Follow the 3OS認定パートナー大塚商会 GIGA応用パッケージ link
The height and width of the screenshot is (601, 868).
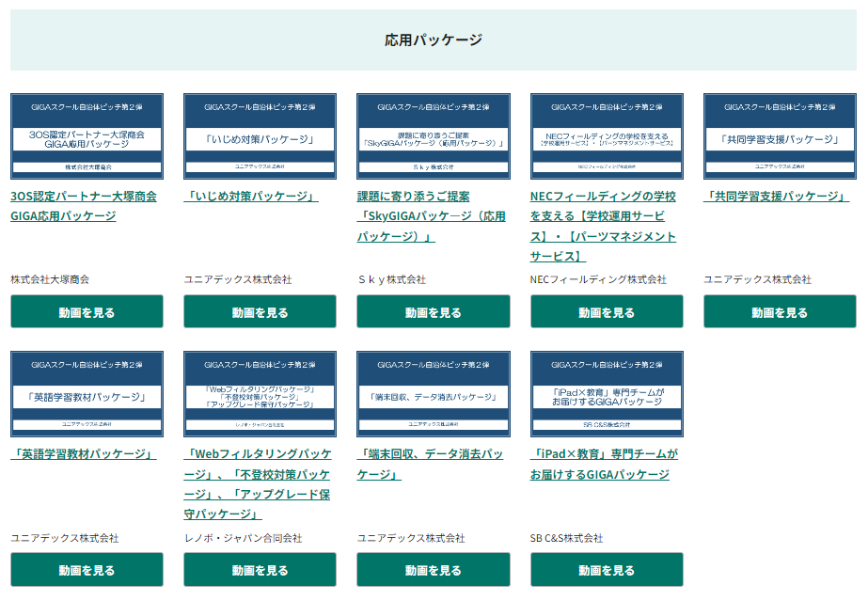pos(84,206)
